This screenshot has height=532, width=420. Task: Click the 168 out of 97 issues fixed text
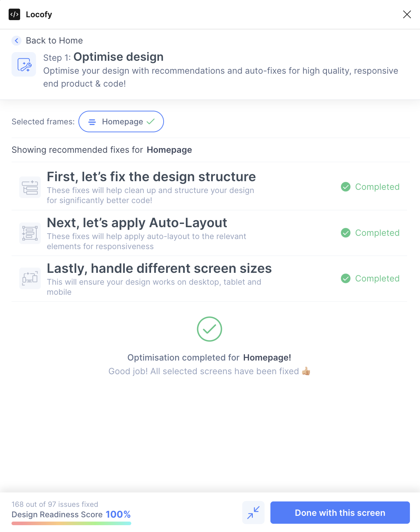click(55, 504)
